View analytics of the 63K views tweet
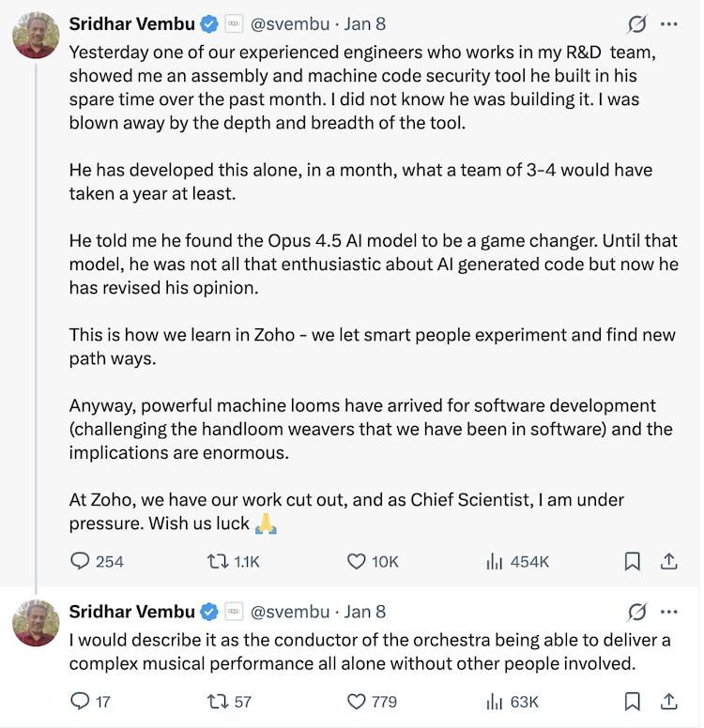 pyautogui.click(x=495, y=701)
